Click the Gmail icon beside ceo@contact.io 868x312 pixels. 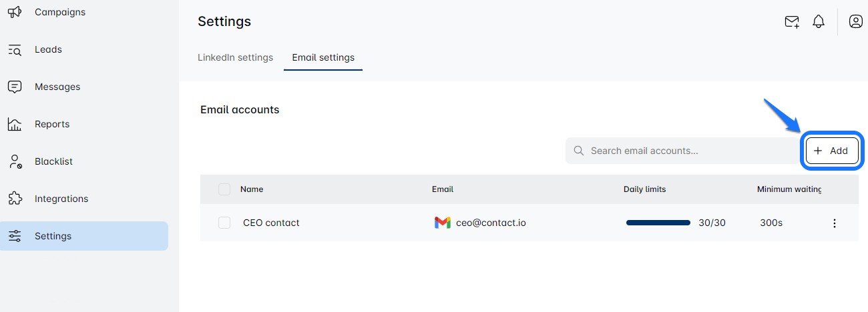click(x=442, y=223)
